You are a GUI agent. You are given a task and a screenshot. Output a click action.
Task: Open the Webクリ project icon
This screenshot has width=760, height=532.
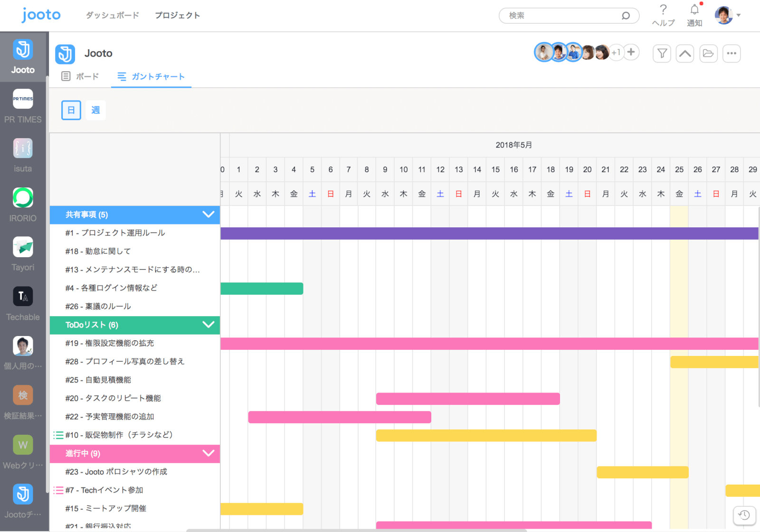coord(23,445)
